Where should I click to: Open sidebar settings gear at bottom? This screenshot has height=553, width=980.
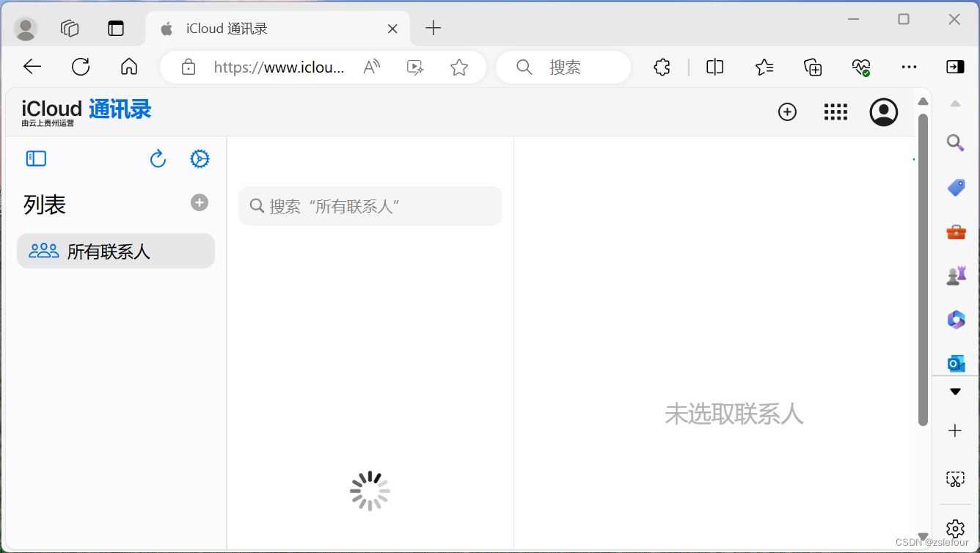point(955,528)
